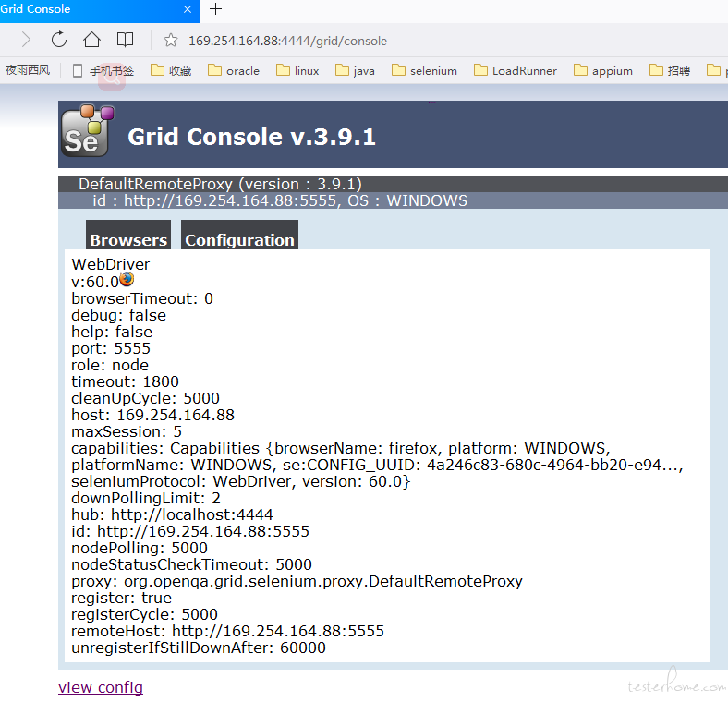Click the 'downPollingLimit: 2' line
This screenshot has height=702, width=728.
(146, 498)
